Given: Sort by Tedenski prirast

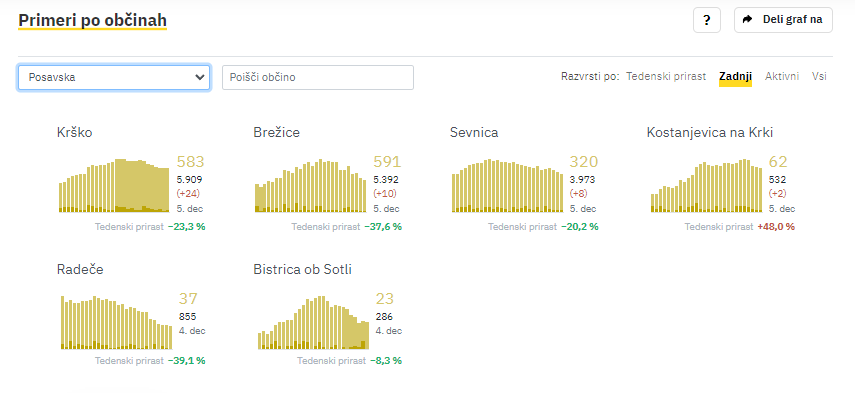Looking at the screenshot, I should [666, 76].
